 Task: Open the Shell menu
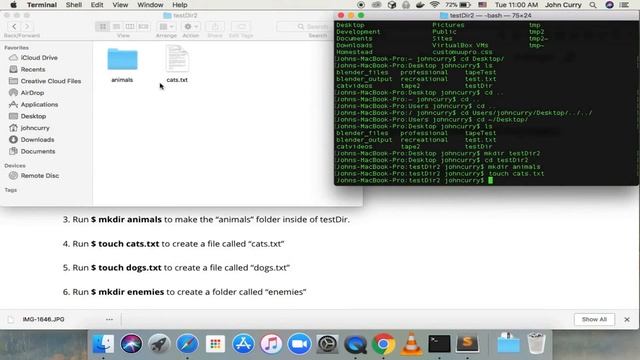coord(74,5)
